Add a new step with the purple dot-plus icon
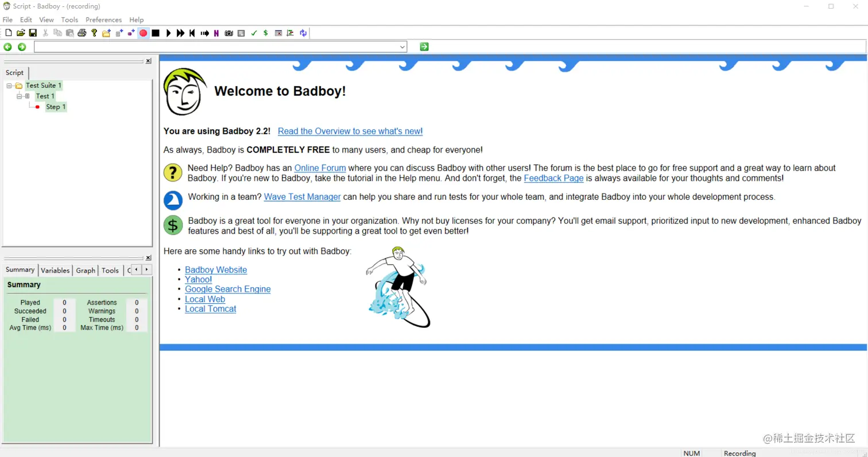Image resolution: width=868 pixels, height=457 pixels. pyautogui.click(x=131, y=33)
